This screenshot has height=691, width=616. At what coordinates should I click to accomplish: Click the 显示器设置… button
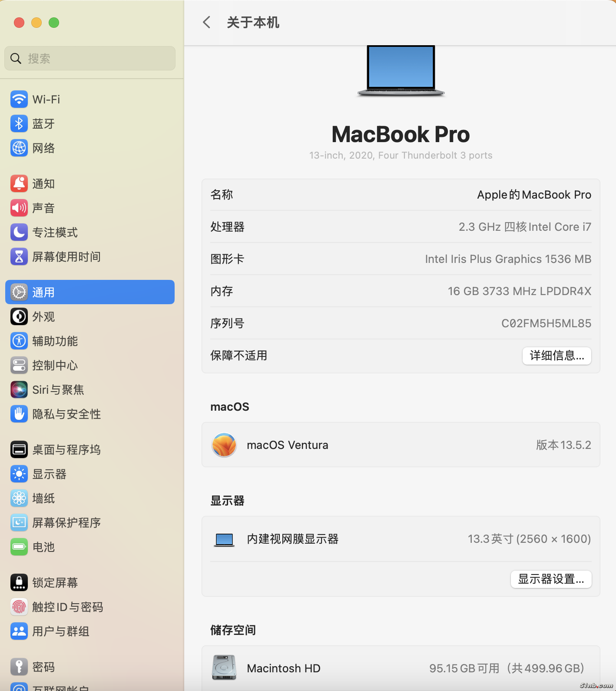[551, 579]
